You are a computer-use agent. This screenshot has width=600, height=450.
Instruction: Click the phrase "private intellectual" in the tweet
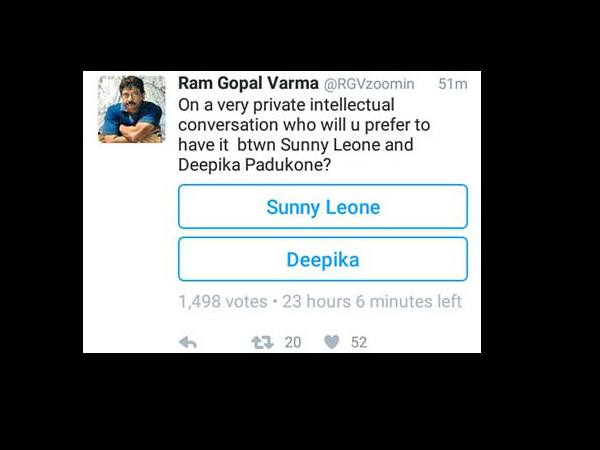pos(320,105)
